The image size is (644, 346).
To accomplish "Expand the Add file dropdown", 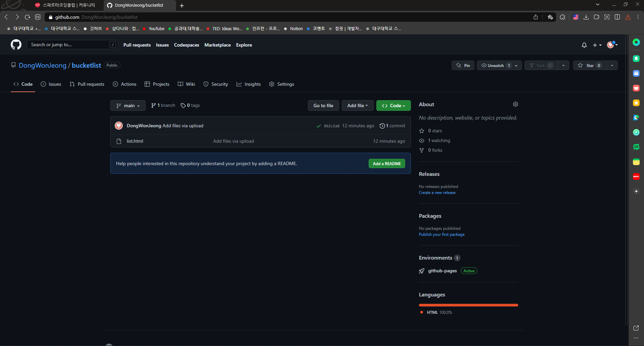I will pos(358,106).
